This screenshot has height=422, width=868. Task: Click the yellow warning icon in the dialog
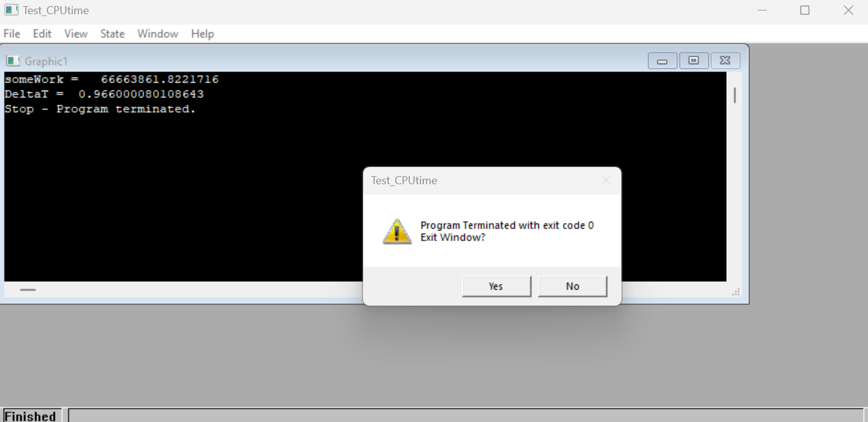point(397,232)
